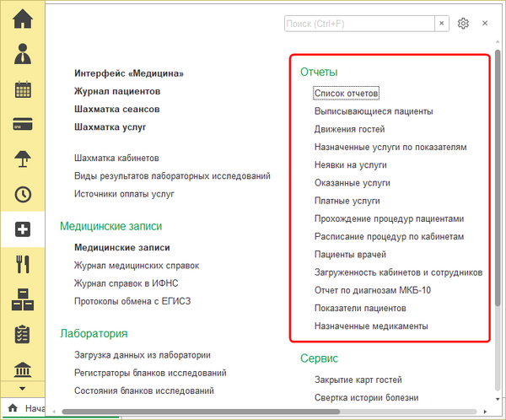Click the vertical scrollbar thumb
Screen dimensions: 506x420
[x=498, y=178]
